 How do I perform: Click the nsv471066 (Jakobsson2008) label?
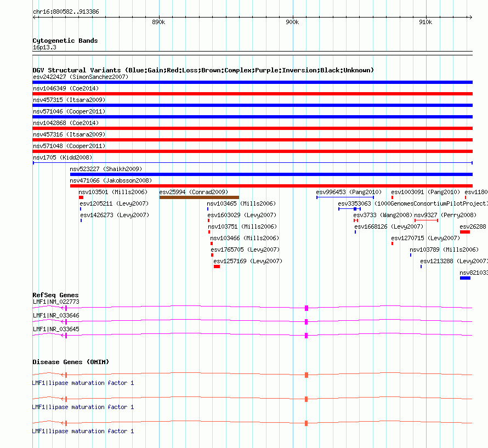pyautogui.click(x=111, y=180)
